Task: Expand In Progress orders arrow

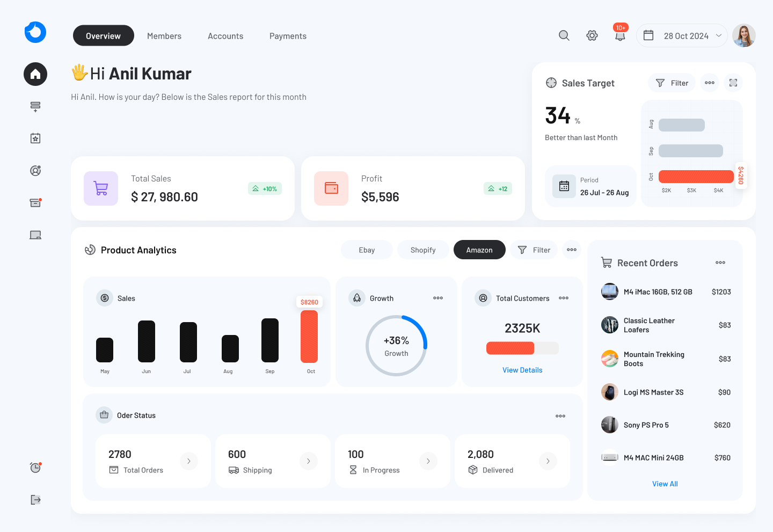Action: pyautogui.click(x=428, y=461)
